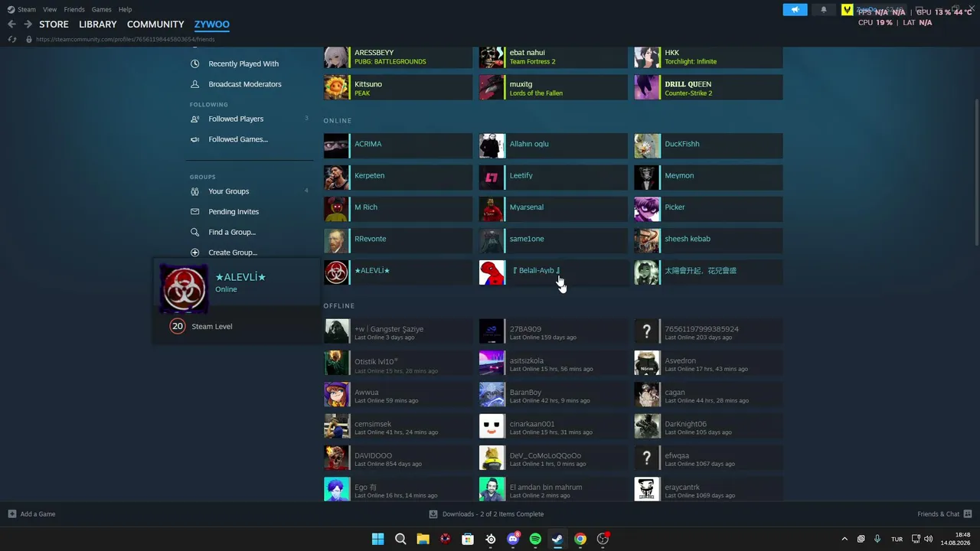Click the large ★ALEVLİ★ biohazard avatar
Image resolution: width=980 pixels, height=551 pixels.
pos(184,289)
